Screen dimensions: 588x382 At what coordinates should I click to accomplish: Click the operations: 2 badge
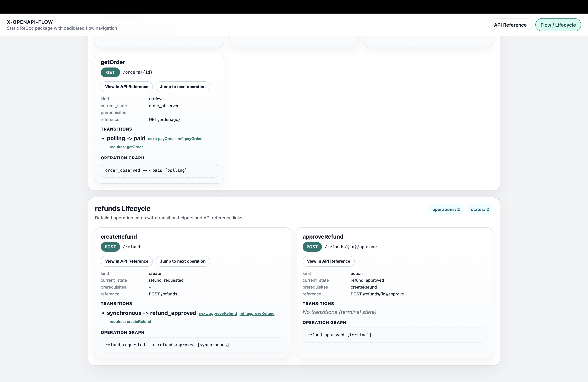[446, 209]
